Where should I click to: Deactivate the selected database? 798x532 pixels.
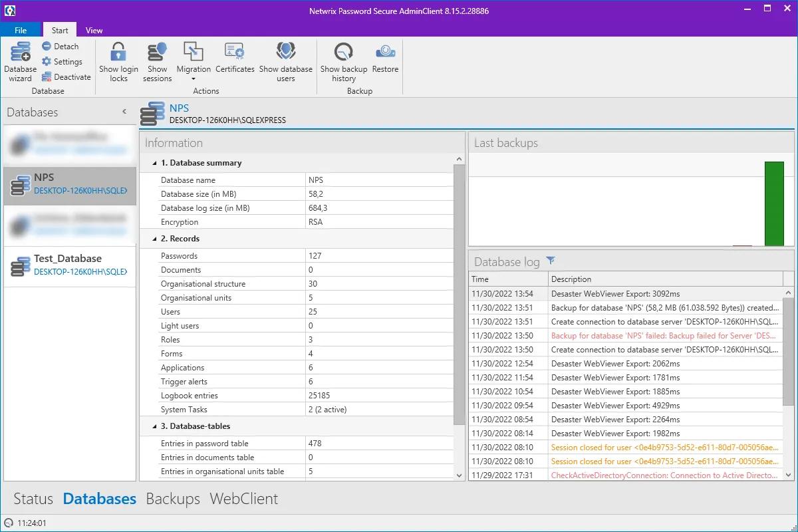click(x=66, y=76)
